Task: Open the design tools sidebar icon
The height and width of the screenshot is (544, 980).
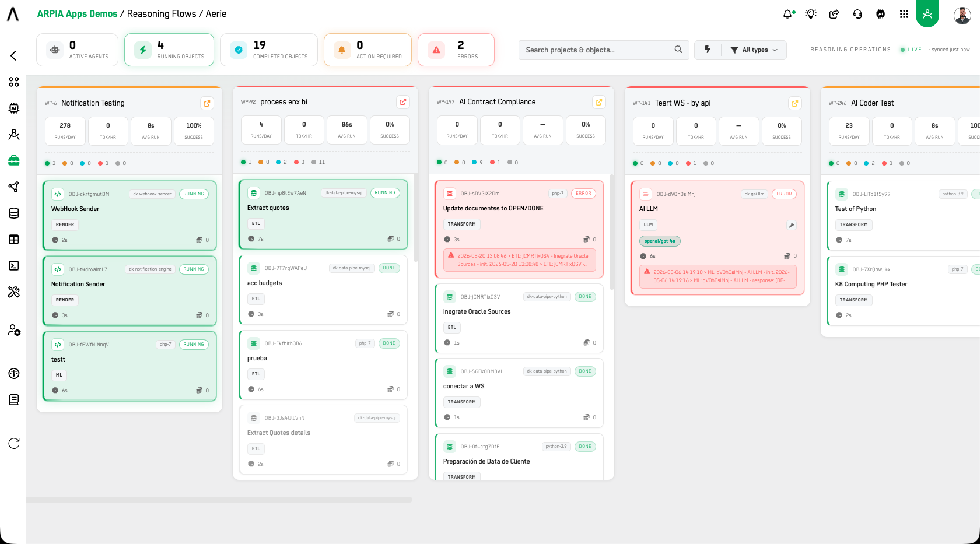Action: (x=14, y=292)
